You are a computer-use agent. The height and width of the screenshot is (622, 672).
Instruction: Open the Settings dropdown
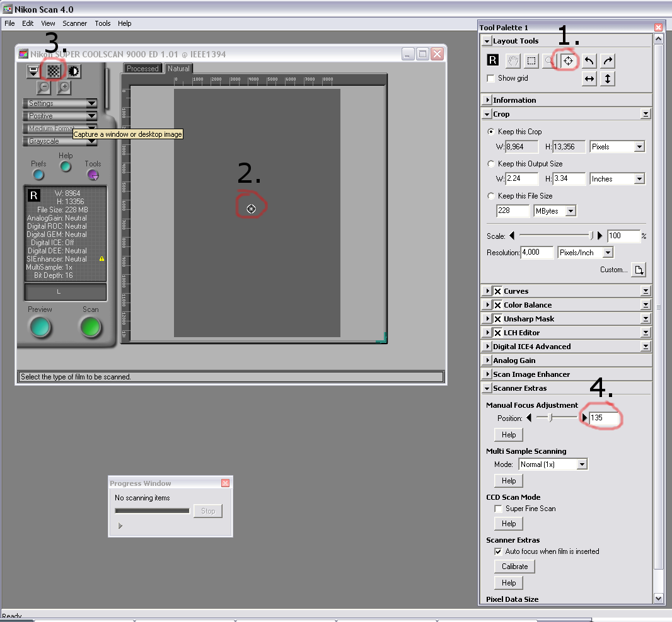59,103
